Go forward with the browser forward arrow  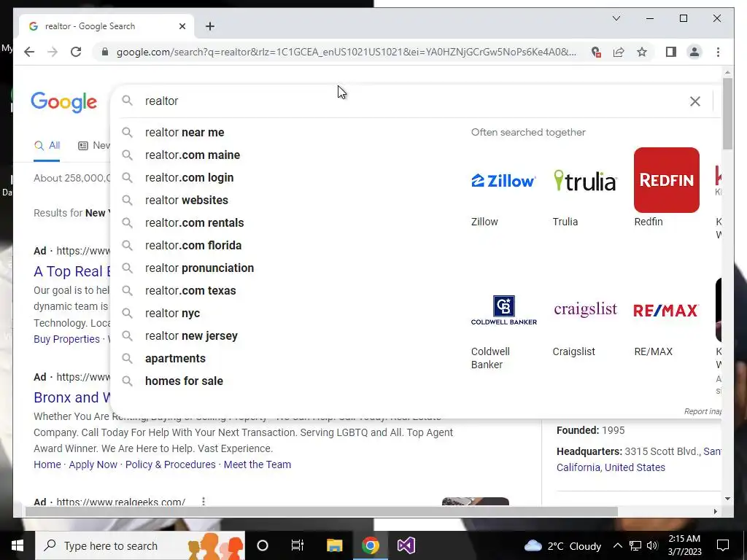[x=53, y=52]
